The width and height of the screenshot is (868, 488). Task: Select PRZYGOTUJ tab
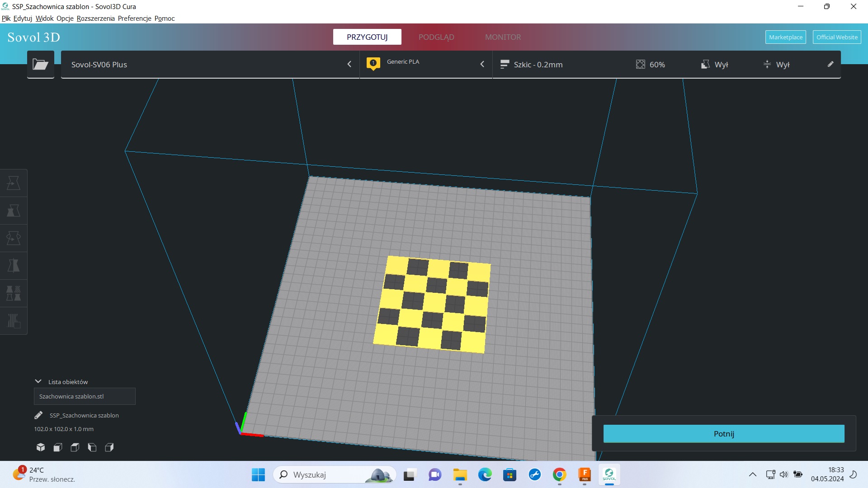(367, 37)
